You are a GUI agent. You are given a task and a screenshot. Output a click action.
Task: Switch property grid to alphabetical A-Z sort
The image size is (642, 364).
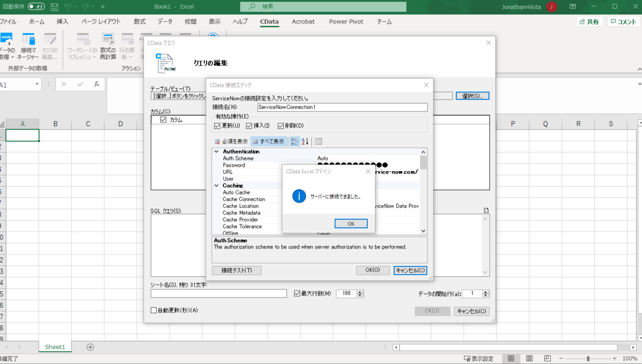(305, 141)
